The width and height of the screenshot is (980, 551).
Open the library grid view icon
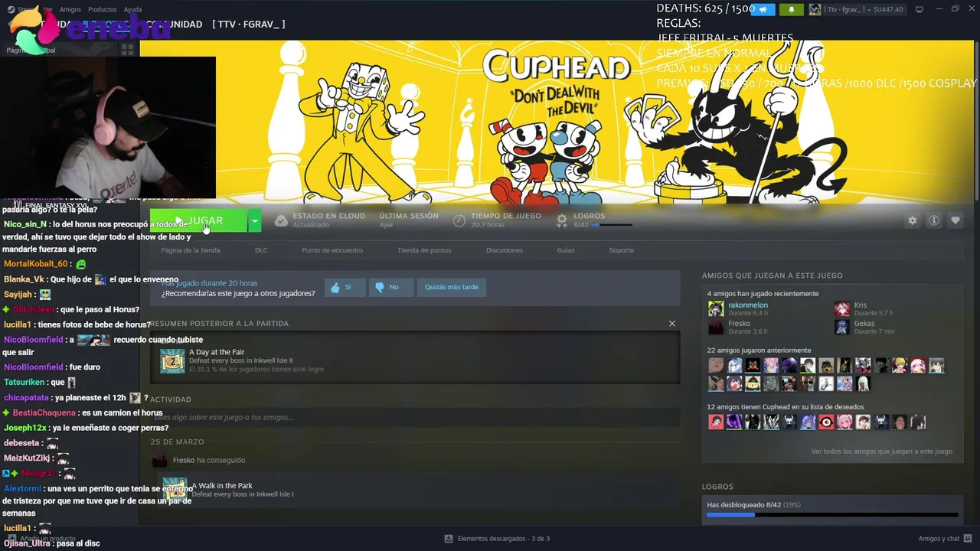pos(127,50)
